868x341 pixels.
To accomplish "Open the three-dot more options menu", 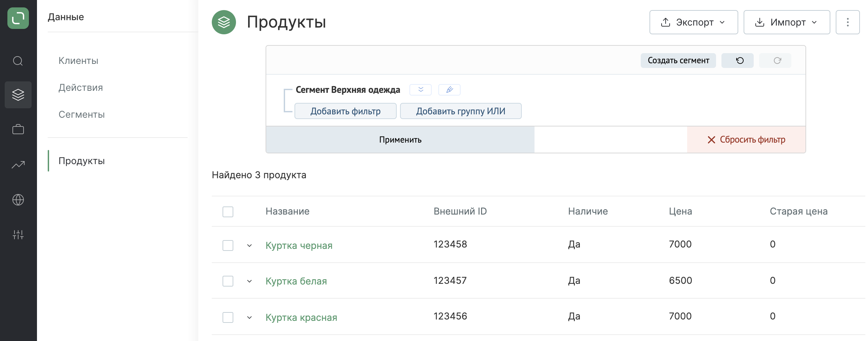I will (x=848, y=22).
